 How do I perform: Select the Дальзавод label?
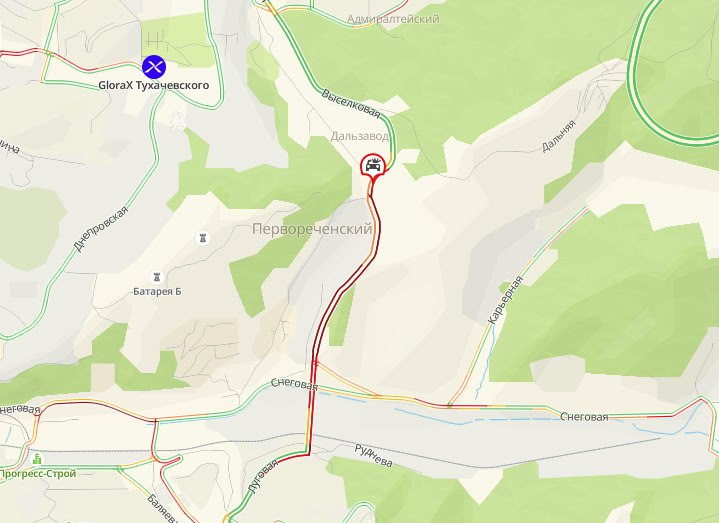(360, 136)
